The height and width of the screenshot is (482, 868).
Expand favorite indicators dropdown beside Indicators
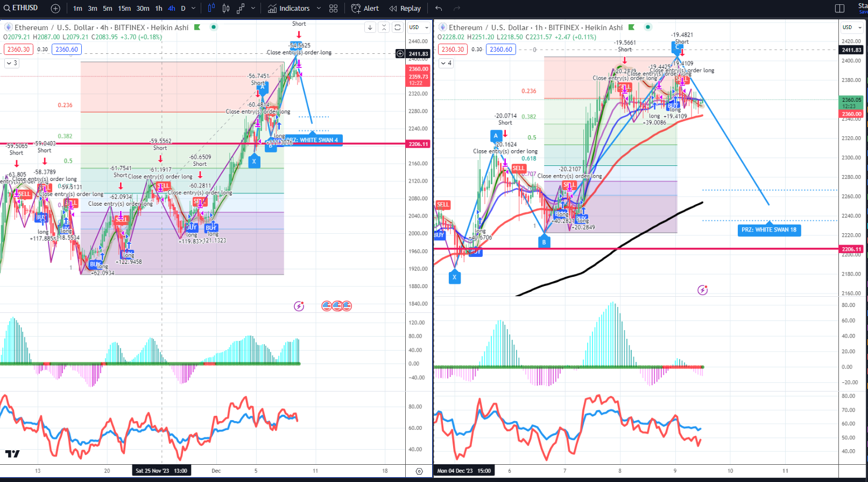[x=319, y=8]
